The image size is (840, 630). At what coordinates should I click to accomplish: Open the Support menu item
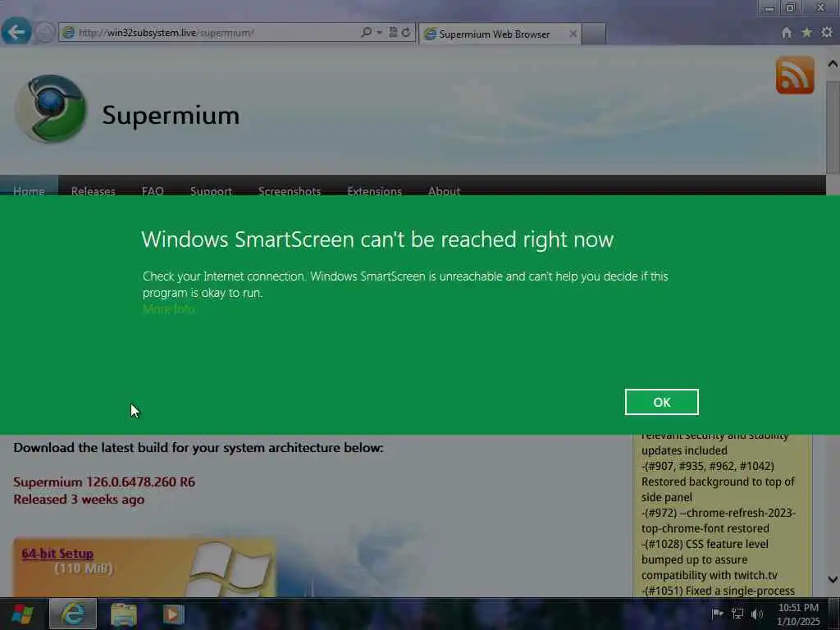tap(211, 190)
